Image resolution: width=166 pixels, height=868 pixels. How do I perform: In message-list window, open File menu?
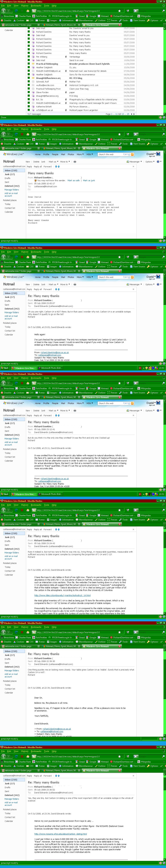3,6
